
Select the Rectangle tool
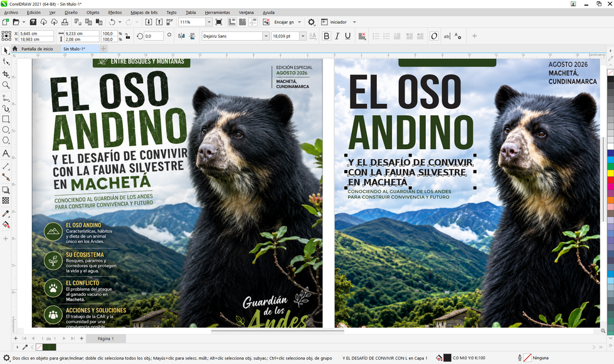(6, 119)
